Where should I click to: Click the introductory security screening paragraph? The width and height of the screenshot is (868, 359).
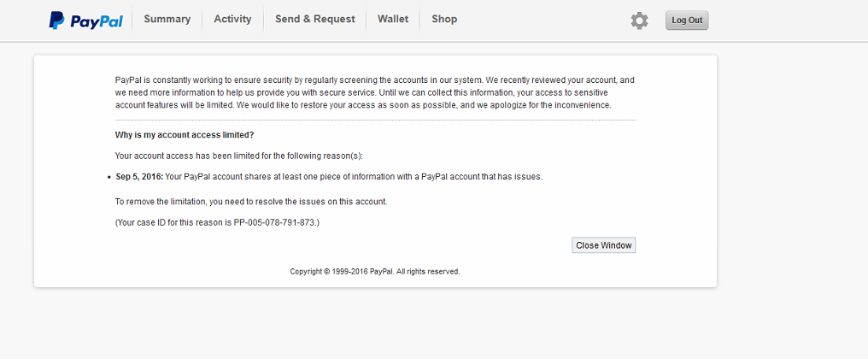374,92
